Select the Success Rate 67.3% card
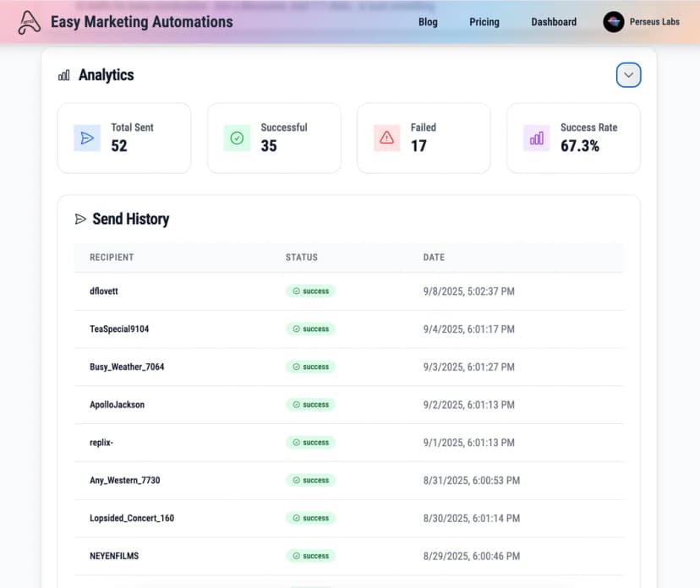The image size is (700, 588). click(574, 139)
